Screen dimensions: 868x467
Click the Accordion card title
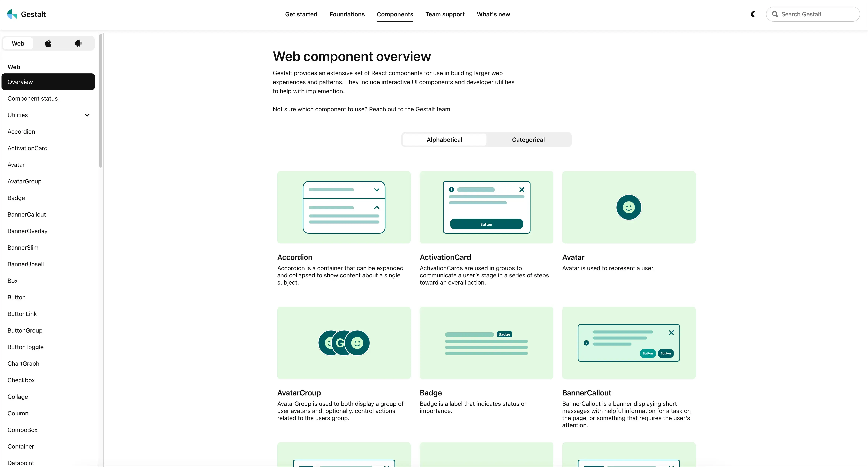click(x=295, y=257)
